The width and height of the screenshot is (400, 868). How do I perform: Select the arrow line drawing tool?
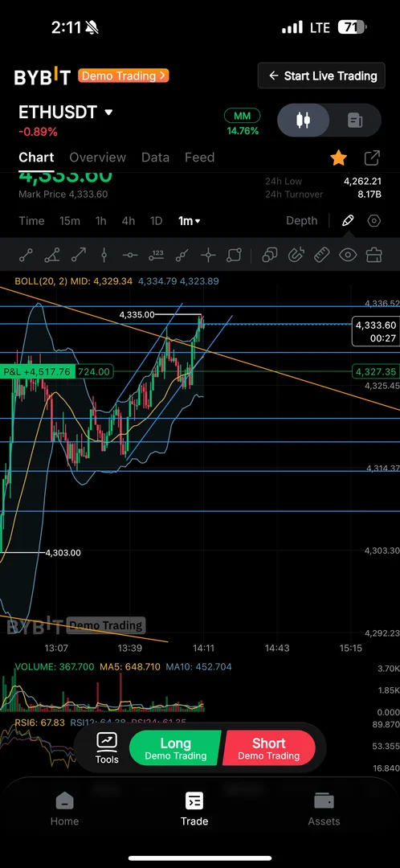(79, 256)
